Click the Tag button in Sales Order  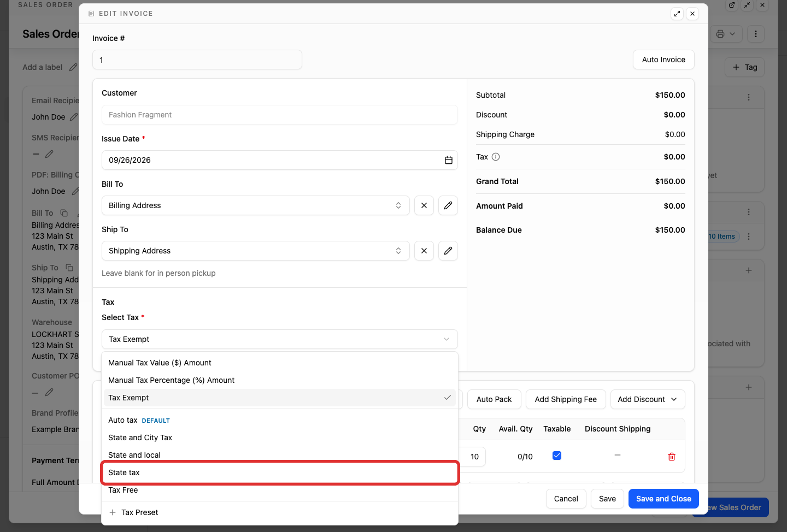pos(744,67)
